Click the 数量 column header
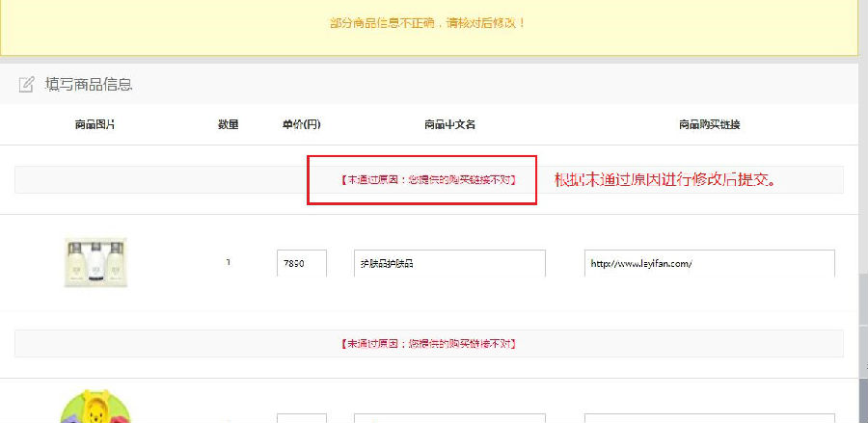This screenshot has width=868, height=423. [229, 124]
